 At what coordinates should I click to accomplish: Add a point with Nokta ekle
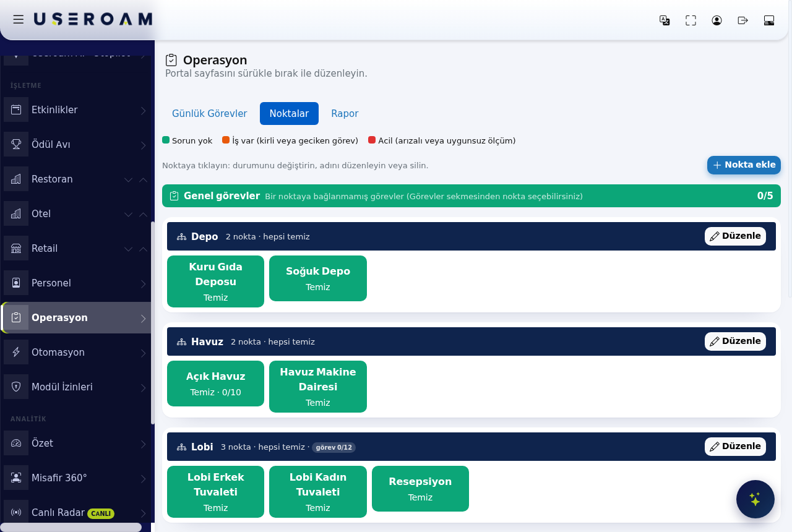744,165
